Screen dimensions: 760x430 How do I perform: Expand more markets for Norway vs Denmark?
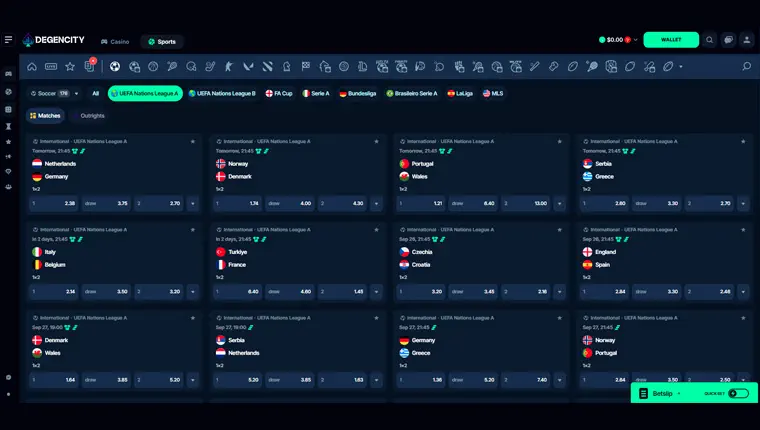[x=376, y=204]
